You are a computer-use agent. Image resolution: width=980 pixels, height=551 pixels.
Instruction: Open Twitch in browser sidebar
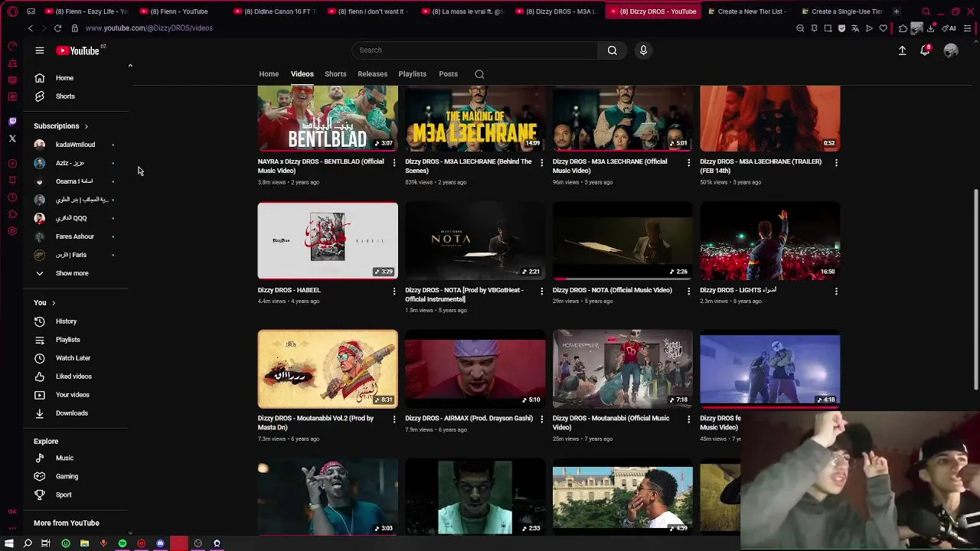pyautogui.click(x=12, y=121)
